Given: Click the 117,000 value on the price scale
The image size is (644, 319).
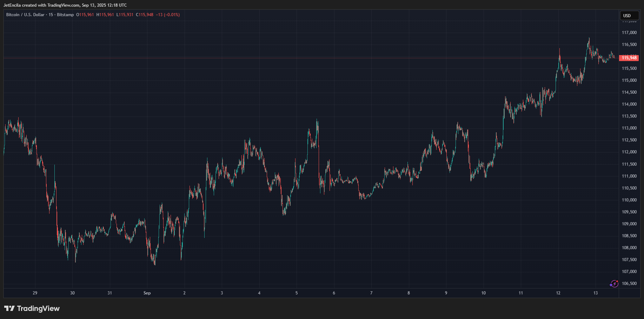Looking at the screenshot, I should pyautogui.click(x=629, y=33).
